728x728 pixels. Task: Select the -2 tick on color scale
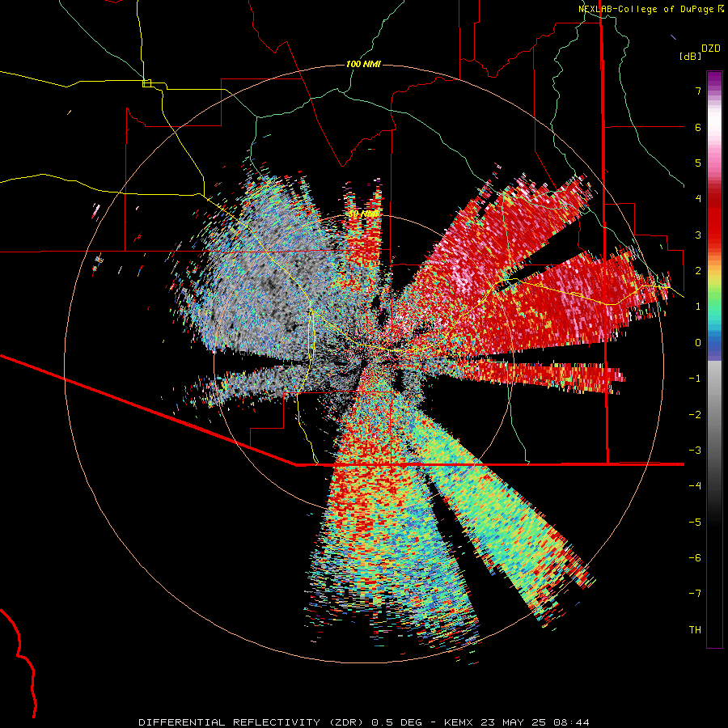pyautogui.click(x=695, y=415)
